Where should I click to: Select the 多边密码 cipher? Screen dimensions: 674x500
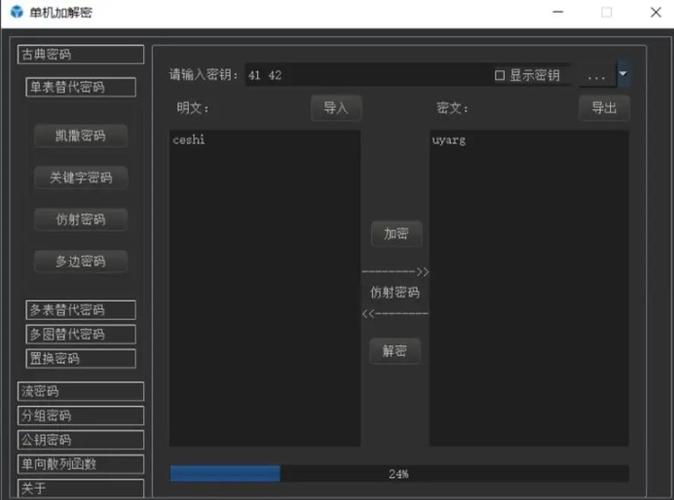pyautogui.click(x=81, y=261)
